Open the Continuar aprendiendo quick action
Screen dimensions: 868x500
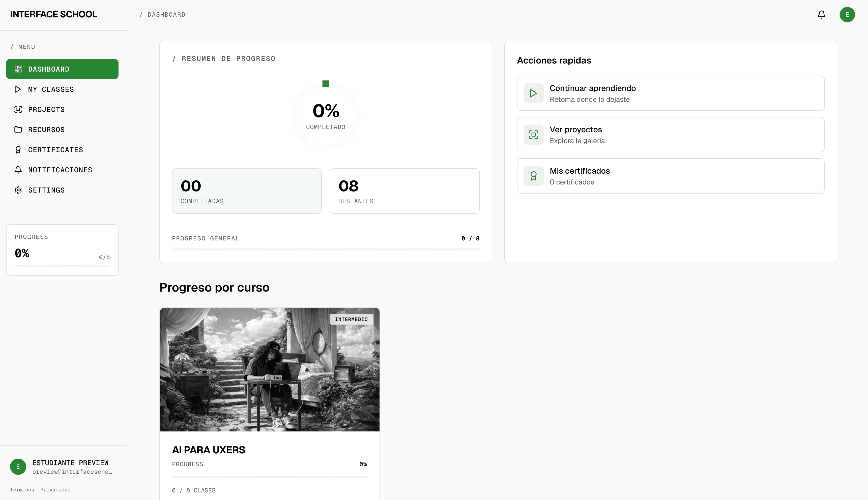tap(670, 93)
